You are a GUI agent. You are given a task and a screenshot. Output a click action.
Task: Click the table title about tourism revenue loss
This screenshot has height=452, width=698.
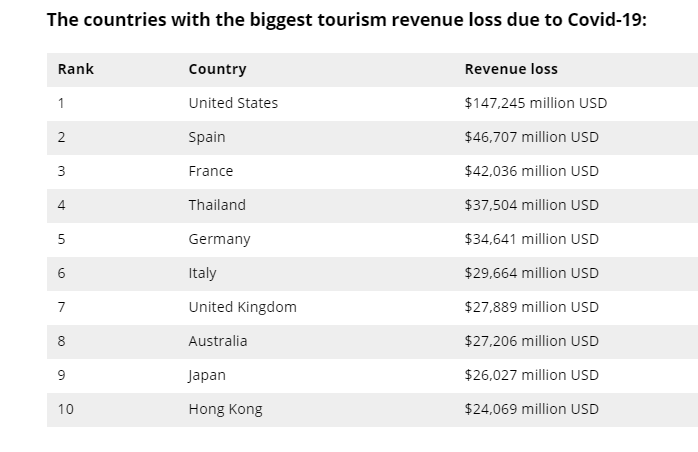347,19
